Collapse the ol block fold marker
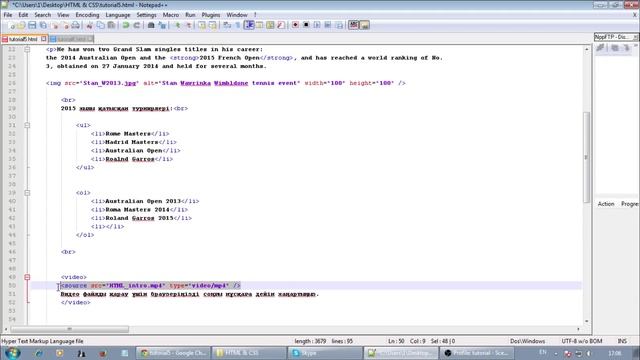Image resolution: width=640 pixels, height=360 pixels. coord(27,193)
